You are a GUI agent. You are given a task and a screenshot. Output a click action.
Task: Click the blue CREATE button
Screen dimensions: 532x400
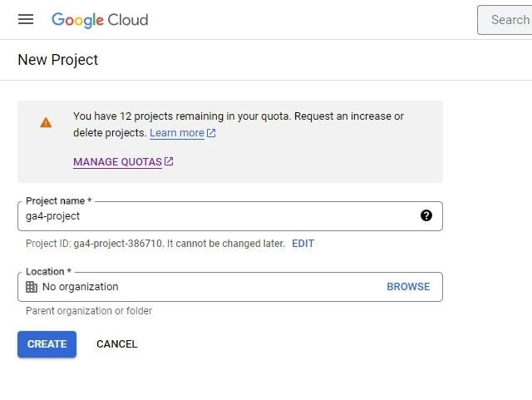pos(47,344)
